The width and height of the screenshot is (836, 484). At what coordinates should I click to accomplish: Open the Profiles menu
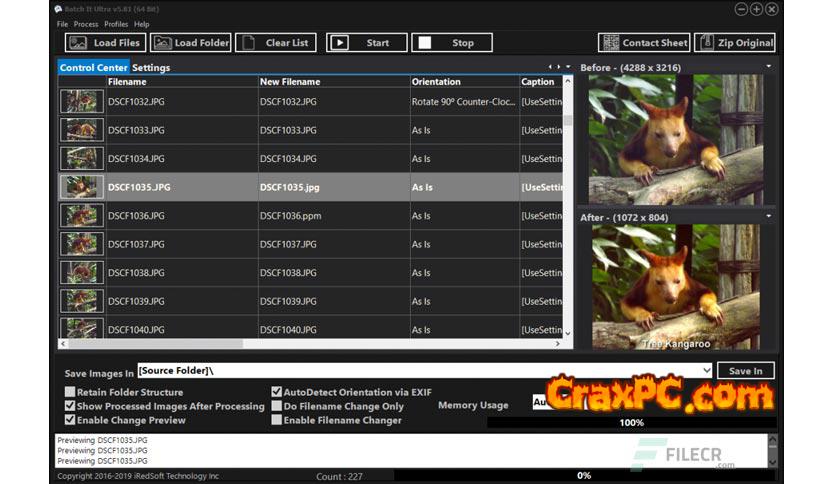coord(116,24)
